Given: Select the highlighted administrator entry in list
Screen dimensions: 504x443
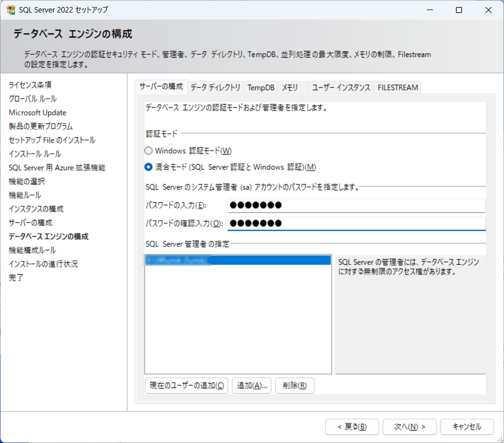Looking at the screenshot, I should [237, 260].
